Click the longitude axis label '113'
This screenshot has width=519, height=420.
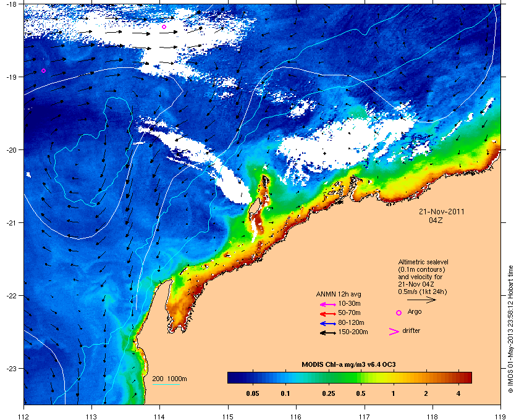[91, 417]
